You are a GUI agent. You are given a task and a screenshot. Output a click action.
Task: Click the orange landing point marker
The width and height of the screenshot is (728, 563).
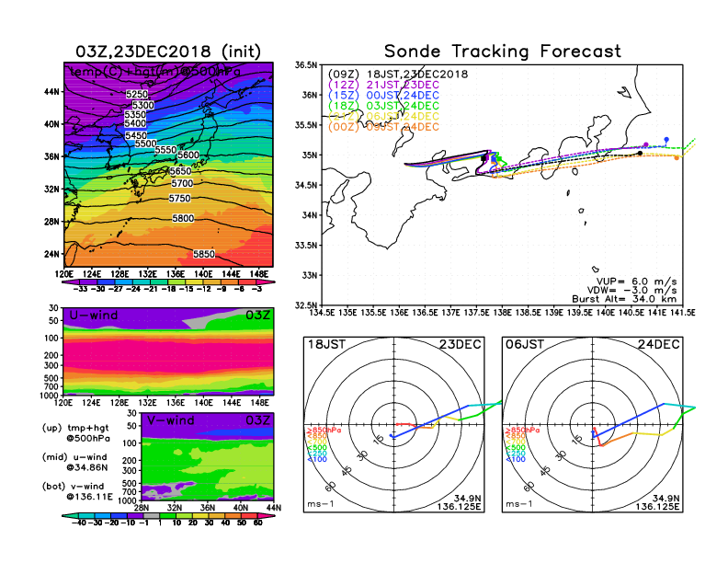[x=677, y=158]
